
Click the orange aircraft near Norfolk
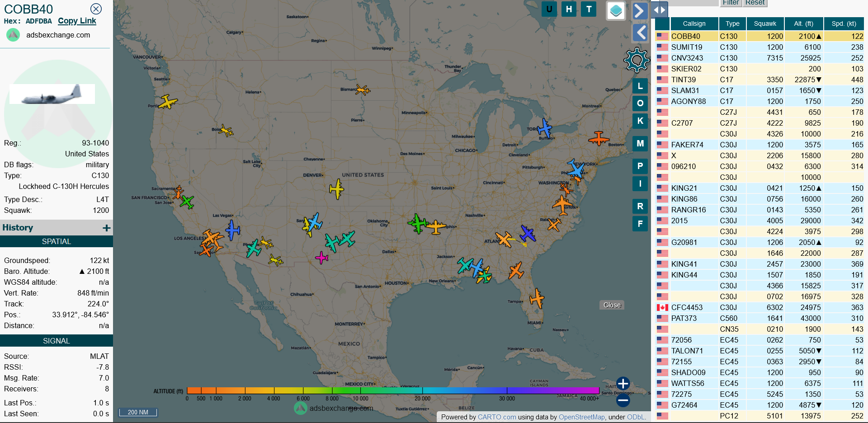(x=562, y=205)
